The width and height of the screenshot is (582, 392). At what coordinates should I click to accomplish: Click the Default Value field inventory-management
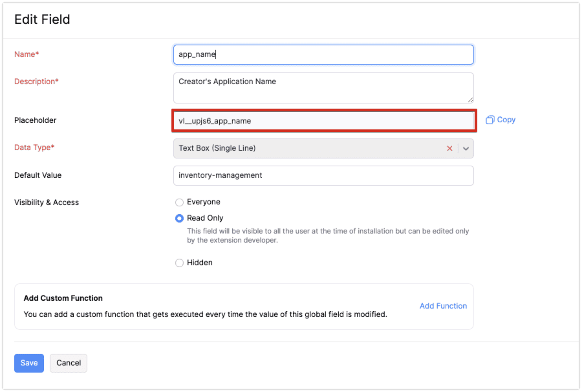pyautogui.click(x=323, y=175)
